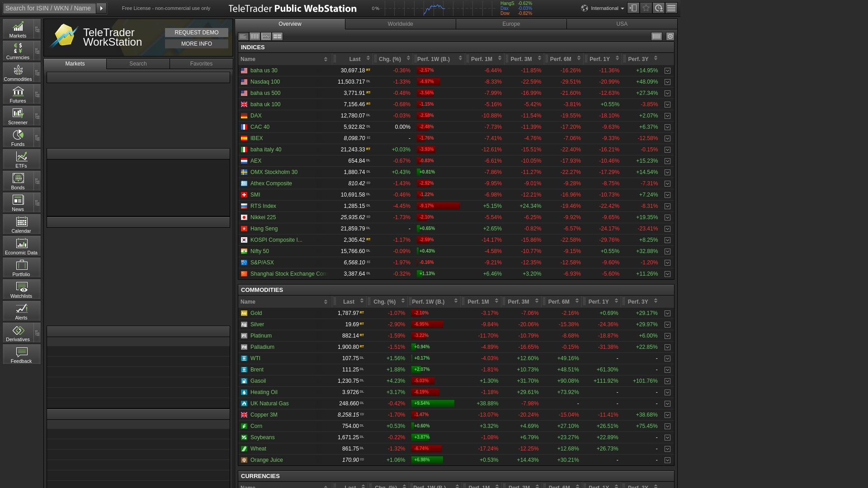Expand the DAX row with its chevron
Viewport: 868px width, 488px height.
pyautogui.click(x=667, y=116)
